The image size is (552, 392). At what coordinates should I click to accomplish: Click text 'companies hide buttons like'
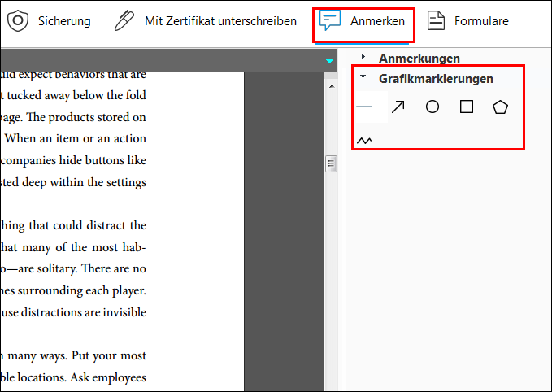click(x=73, y=160)
